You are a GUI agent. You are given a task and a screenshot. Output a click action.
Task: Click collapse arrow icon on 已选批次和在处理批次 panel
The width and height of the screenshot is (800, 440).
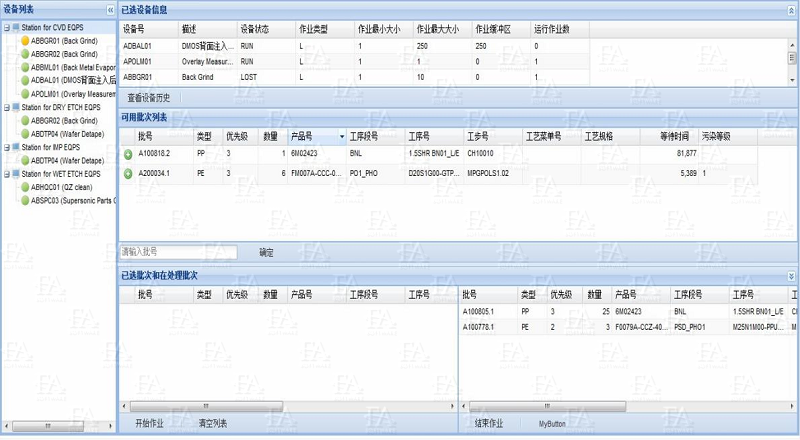point(792,275)
